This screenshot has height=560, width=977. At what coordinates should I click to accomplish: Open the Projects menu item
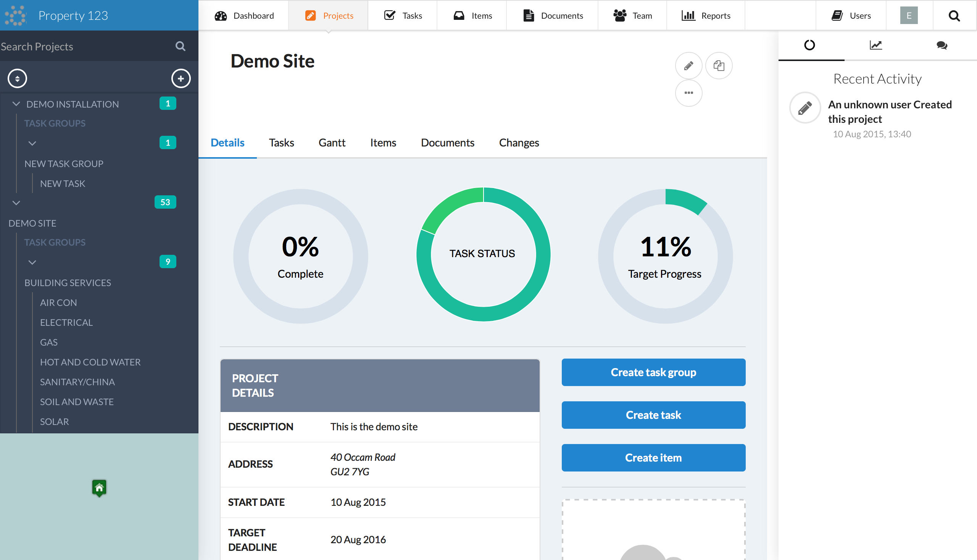[328, 15]
